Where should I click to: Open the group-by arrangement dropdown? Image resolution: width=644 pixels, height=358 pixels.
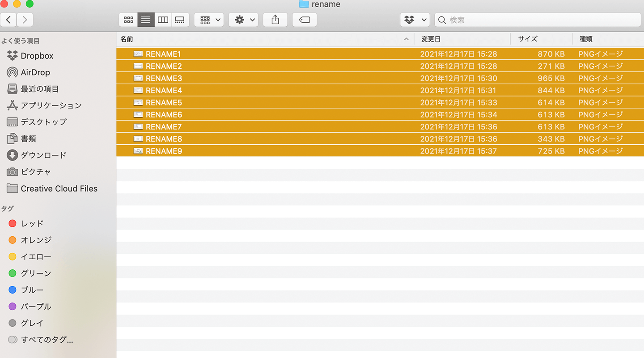click(209, 20)
